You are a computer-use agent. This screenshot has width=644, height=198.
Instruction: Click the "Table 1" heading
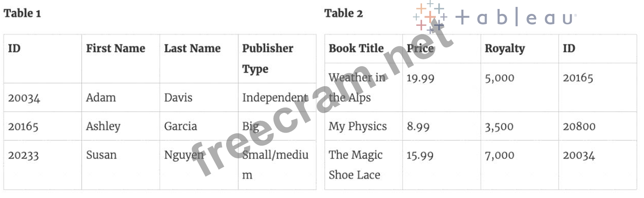[x=22, y=13]
